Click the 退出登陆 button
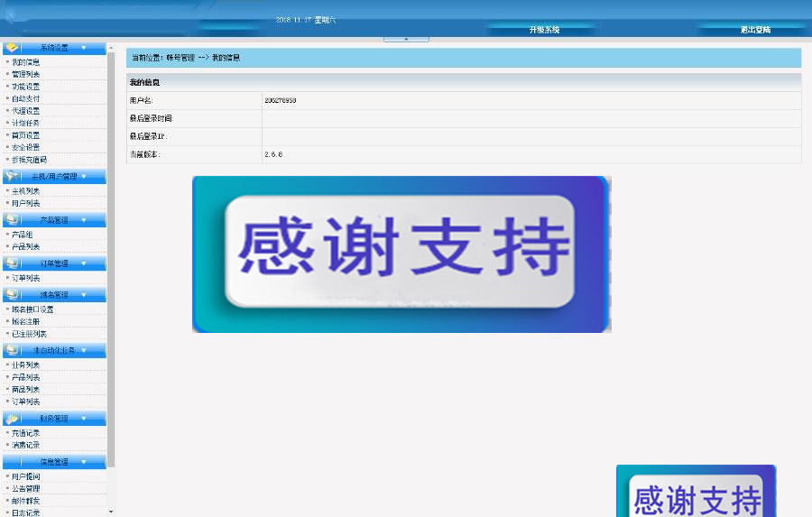The height and width of the screenshot is (517, 812). click(x=755, y=30)
